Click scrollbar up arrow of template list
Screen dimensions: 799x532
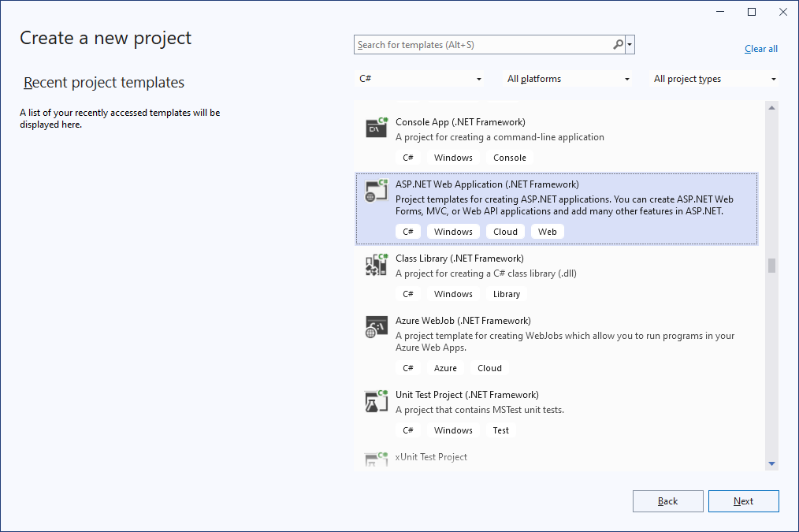coord(771,107)
